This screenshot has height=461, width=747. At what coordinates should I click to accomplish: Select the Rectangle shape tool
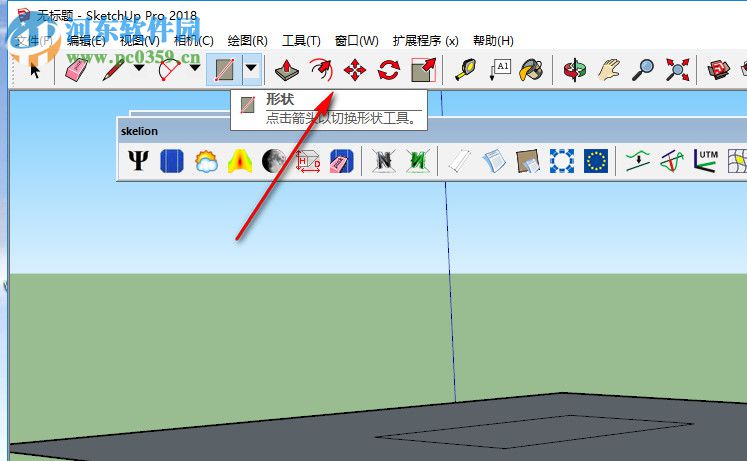[224, 70]
